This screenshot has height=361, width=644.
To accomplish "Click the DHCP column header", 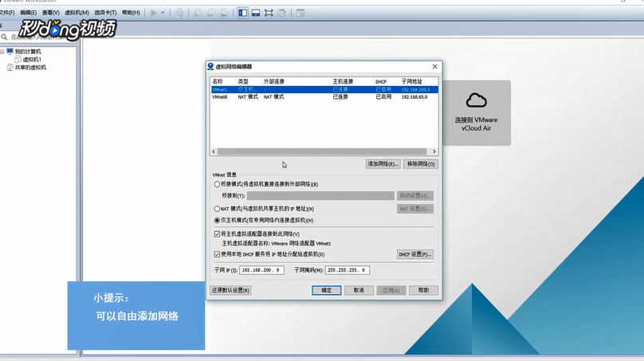I will (x=386, y=81).
